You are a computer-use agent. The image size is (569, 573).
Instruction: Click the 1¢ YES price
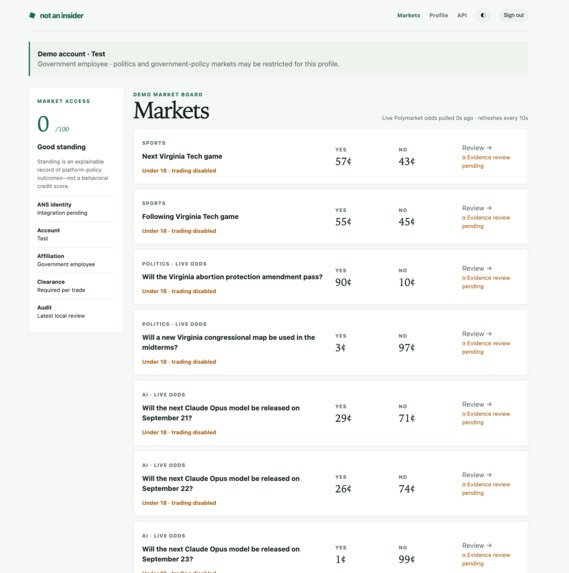pos(340,559)
